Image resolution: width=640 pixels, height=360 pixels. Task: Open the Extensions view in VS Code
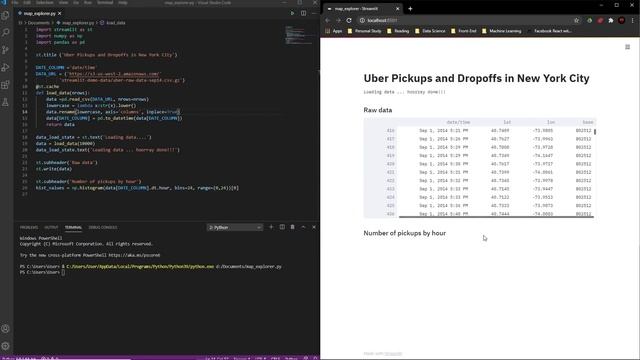(x=6, y=85)
